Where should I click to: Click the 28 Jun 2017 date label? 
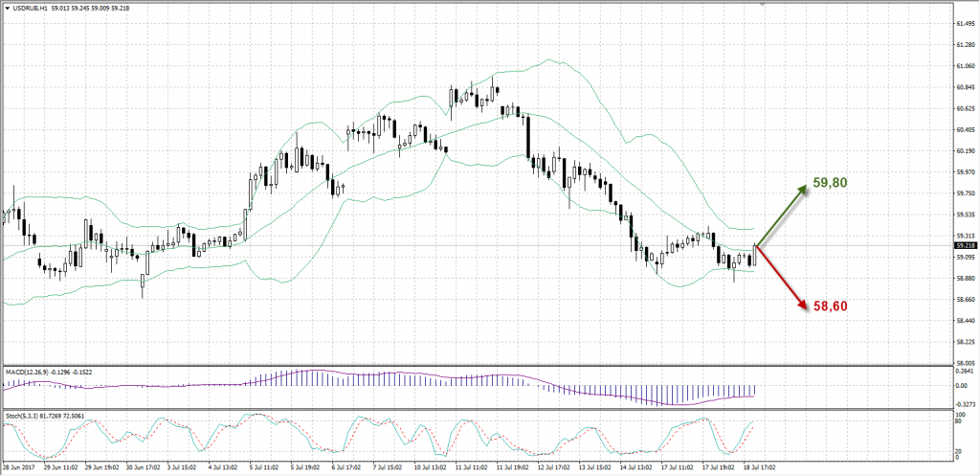point(21,469)
